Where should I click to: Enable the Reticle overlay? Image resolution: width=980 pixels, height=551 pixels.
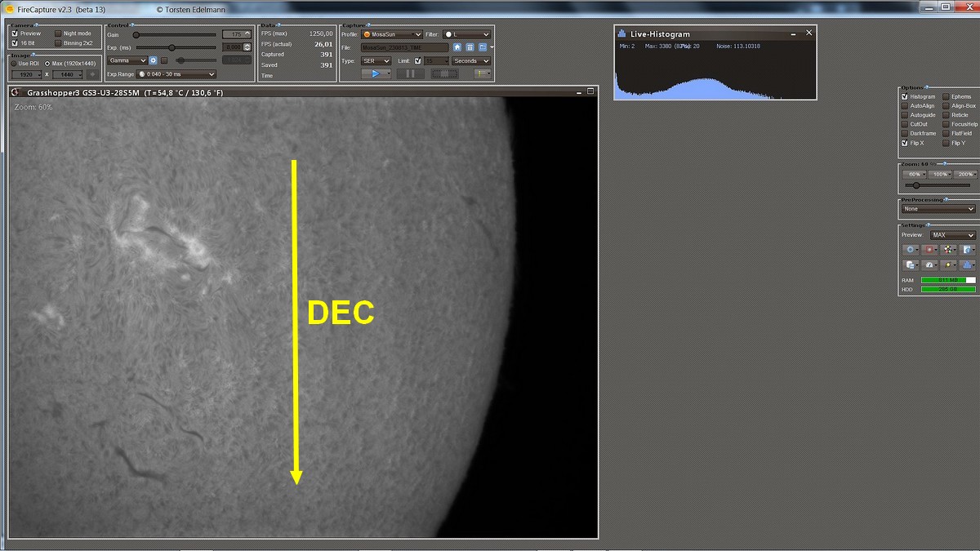(x=946, y=115)
